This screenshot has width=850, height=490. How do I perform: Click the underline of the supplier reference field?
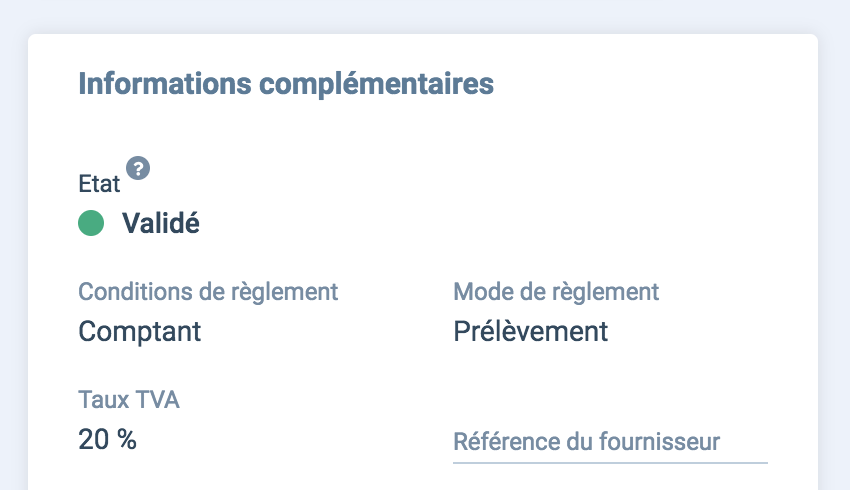[610, 463]
